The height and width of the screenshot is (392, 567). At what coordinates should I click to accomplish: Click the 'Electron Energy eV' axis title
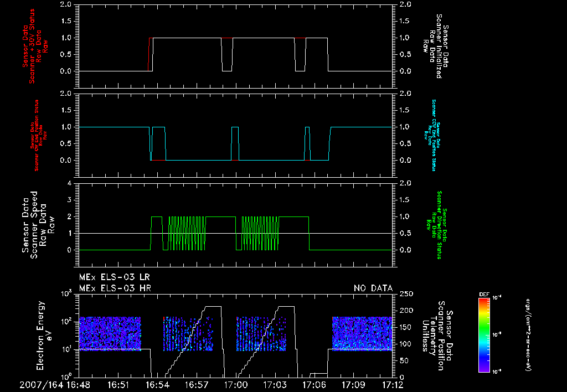(x=45, y=335)
